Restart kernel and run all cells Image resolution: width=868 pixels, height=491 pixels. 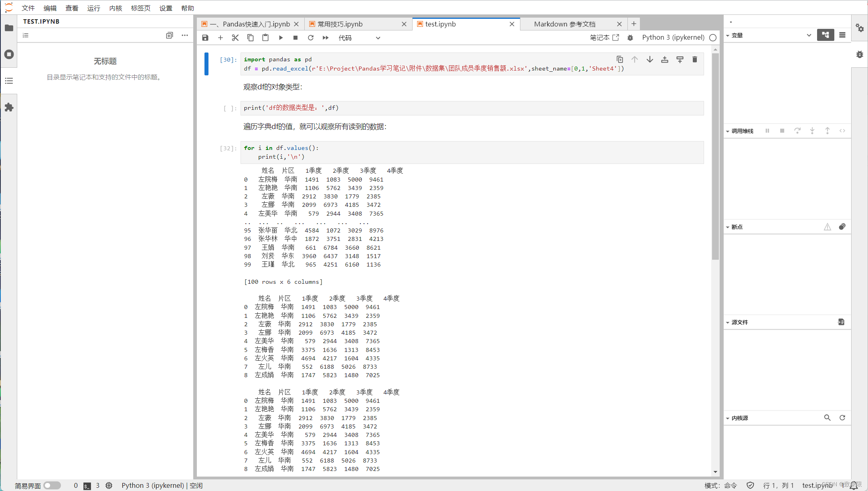click(x=326, y=38)
